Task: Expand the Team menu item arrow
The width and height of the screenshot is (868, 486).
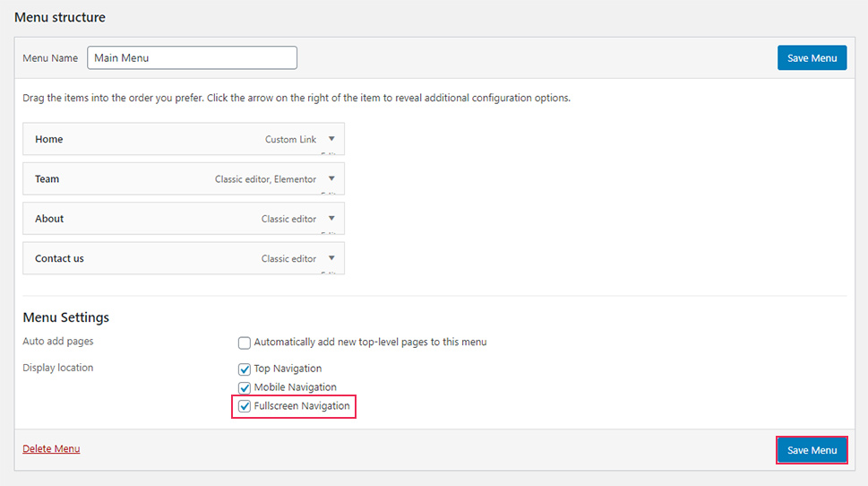Action: click(331, 179)
